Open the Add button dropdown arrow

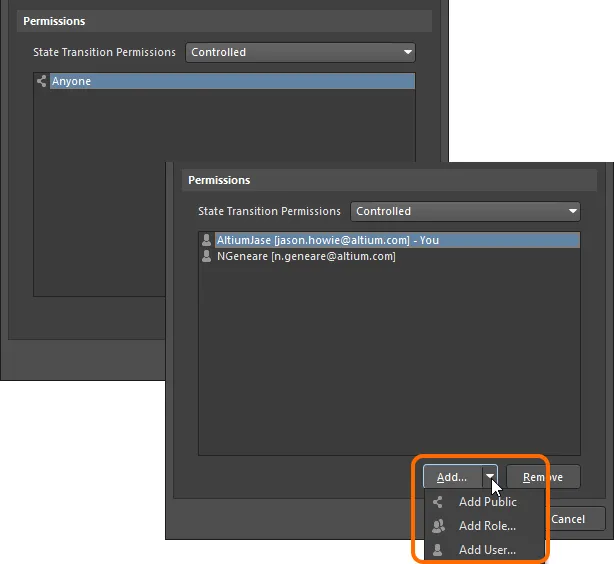[x=490, y=476]
